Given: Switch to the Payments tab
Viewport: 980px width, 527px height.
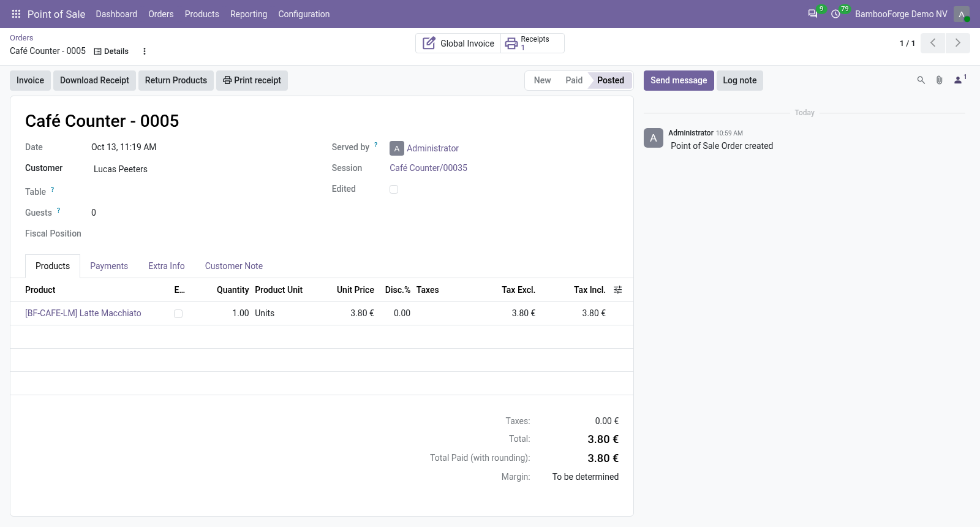Looking at the screenshot, I should tap(109, 266).
